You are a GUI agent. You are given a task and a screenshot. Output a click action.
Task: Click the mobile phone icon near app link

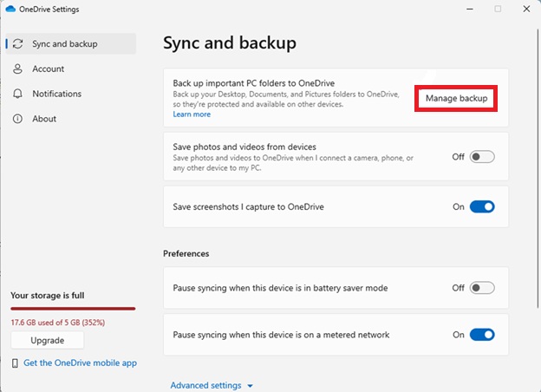click(15, 363)
